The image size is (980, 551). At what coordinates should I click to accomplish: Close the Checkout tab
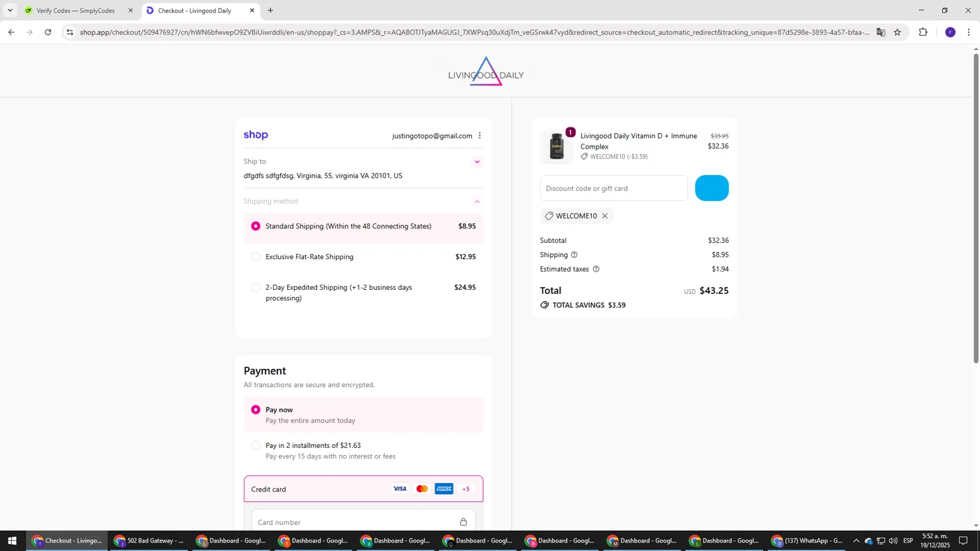point(252,10)
